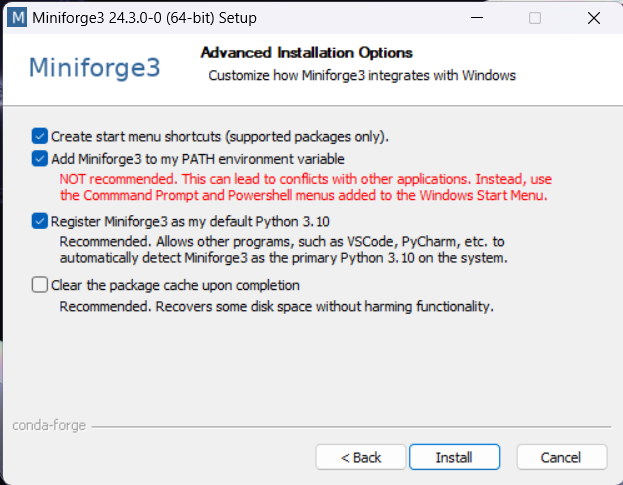Click the greyed-out maximize window button

pyautogui.click(x=535, y=17)
